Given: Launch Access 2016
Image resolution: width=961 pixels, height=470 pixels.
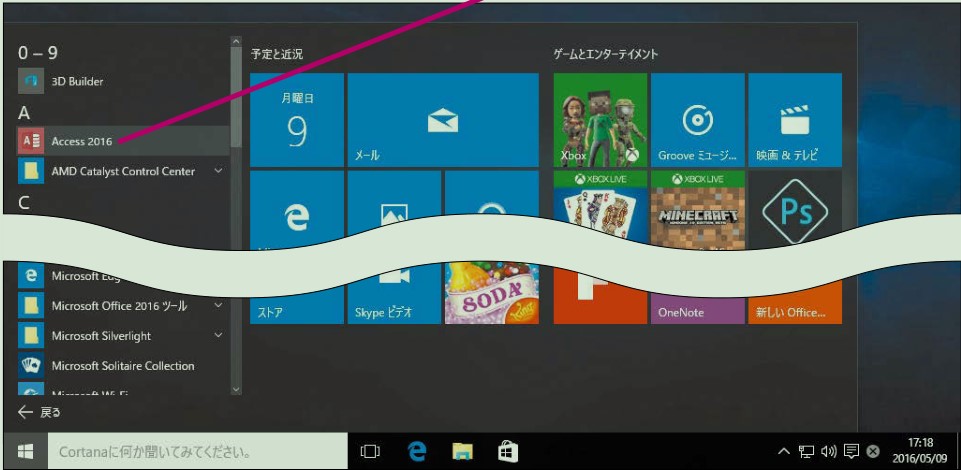Looking at the screenshot, I should pyautogui.click(x=123, y=141).
